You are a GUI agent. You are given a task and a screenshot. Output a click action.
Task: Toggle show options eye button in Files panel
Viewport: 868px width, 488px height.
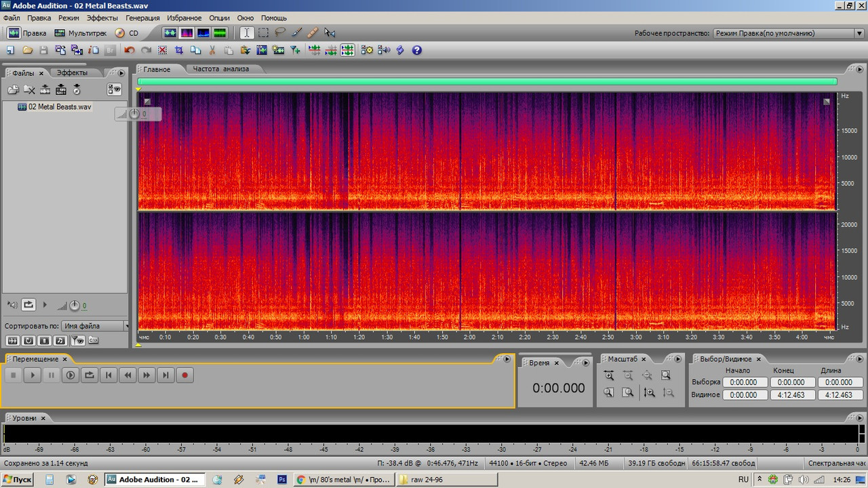[x=114, y=89]
